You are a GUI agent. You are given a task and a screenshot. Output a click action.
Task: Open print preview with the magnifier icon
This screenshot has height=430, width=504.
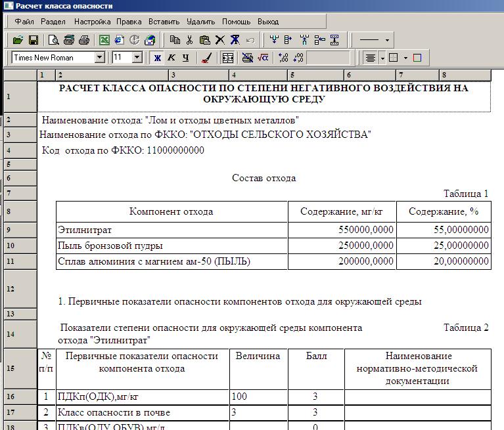[x=54, y=40]
